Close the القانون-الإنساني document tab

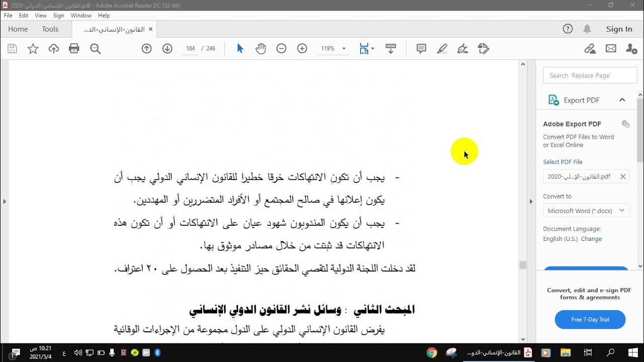click(150, 29)
